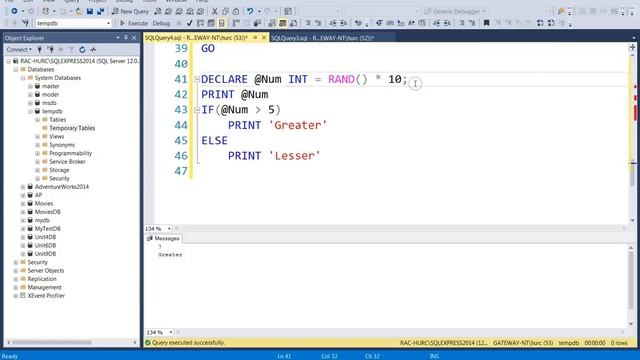Toggle auto-hide pin on Object Explorer
This screenshot has height=360, width=640.
[126, 38]
